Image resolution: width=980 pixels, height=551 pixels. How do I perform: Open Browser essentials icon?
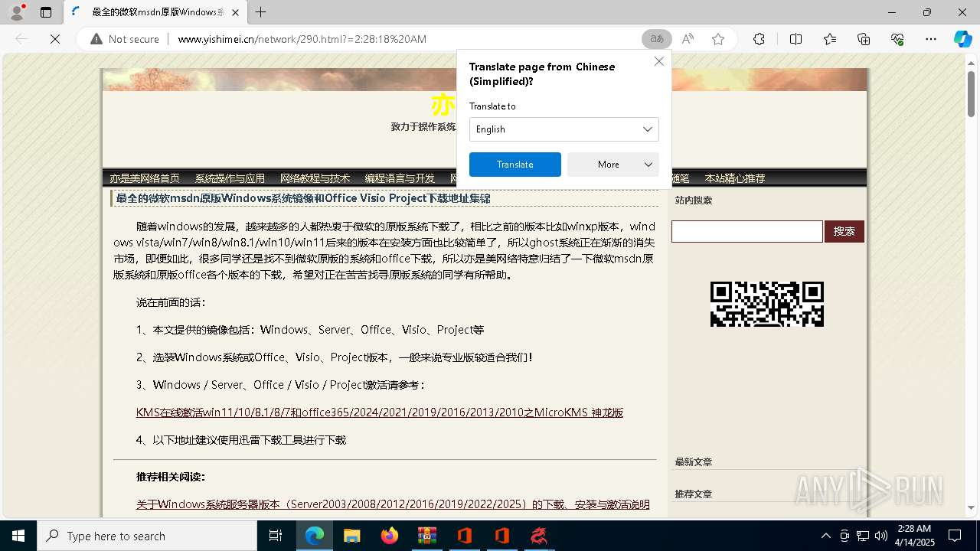897,39
